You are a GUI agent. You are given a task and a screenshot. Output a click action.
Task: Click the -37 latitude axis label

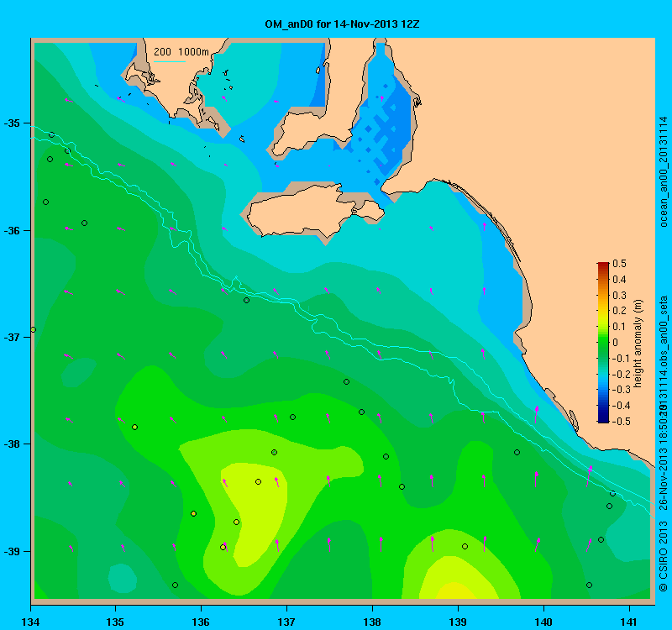point(12,338)
